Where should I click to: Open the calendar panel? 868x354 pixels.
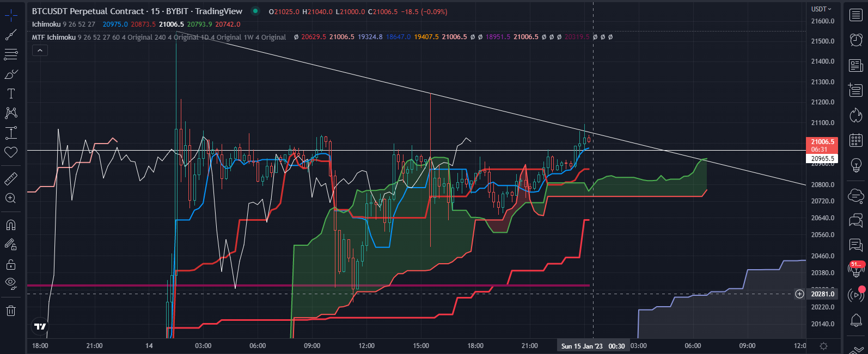point(856,140)
